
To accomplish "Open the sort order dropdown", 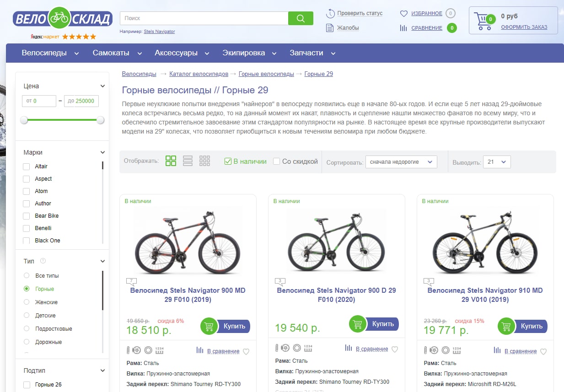I will 401,162.
